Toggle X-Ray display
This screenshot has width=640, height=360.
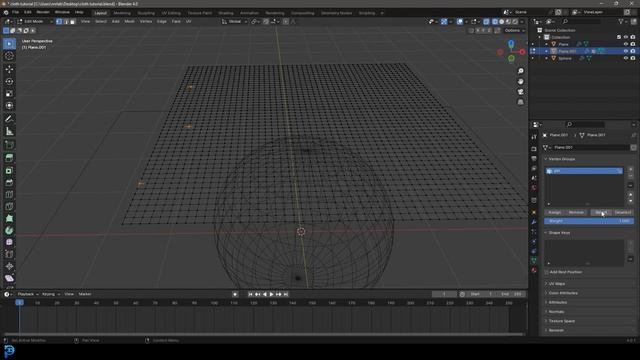486,21
